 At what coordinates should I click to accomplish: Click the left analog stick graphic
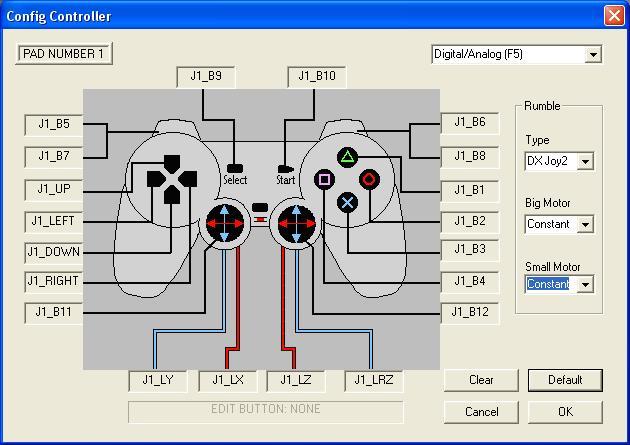click(225, 223)
